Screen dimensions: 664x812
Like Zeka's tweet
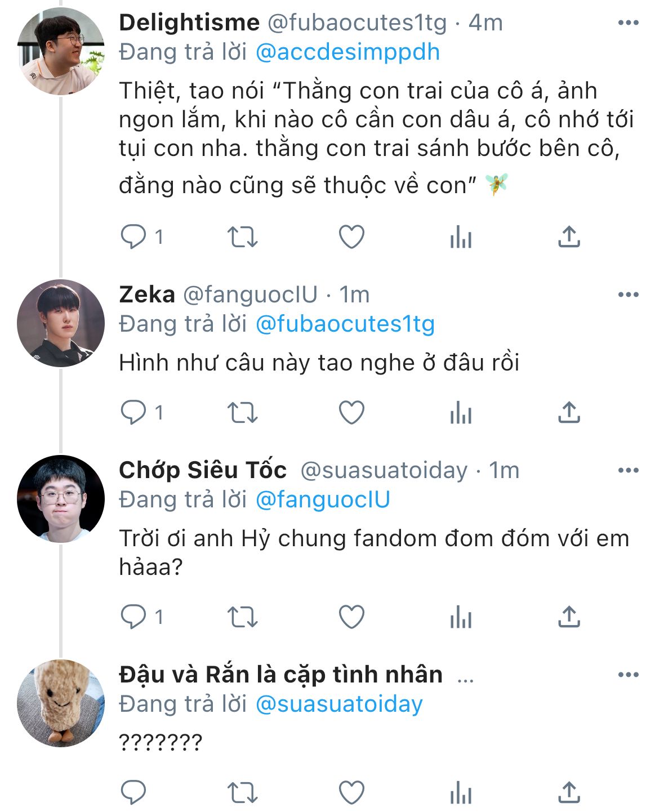click(351, 413)
